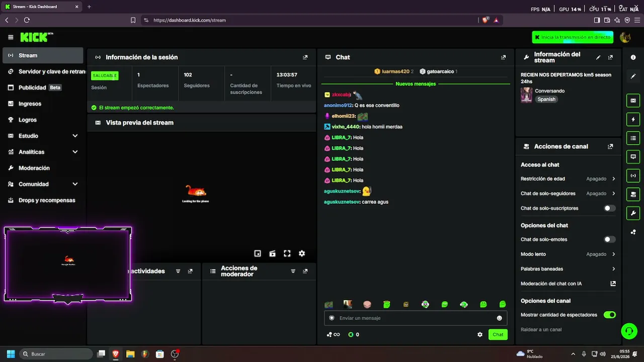
Task: Pop out the Chat panel
Action: pos(503,57)
